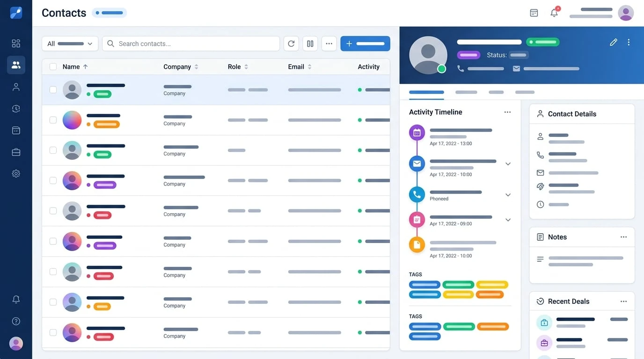Open the profile avatar at sidebar bottom
644x359 pixels.
click(x=16, y=344)
